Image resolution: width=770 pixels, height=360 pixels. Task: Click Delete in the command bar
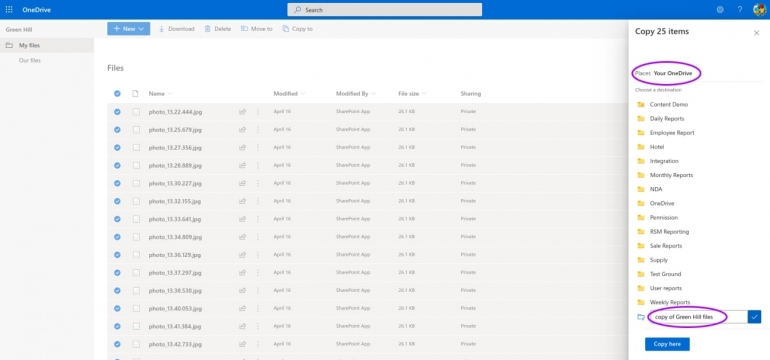point(218,29)
